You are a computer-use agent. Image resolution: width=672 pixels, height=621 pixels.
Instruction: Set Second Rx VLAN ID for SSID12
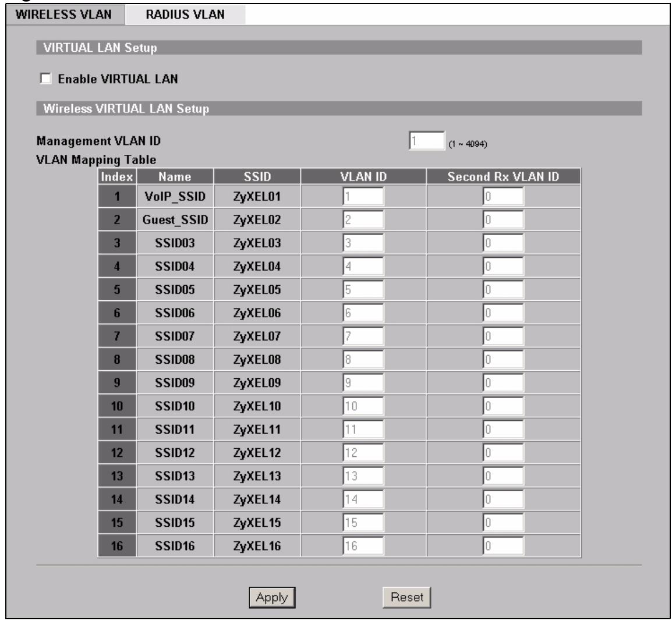[503, 453]
